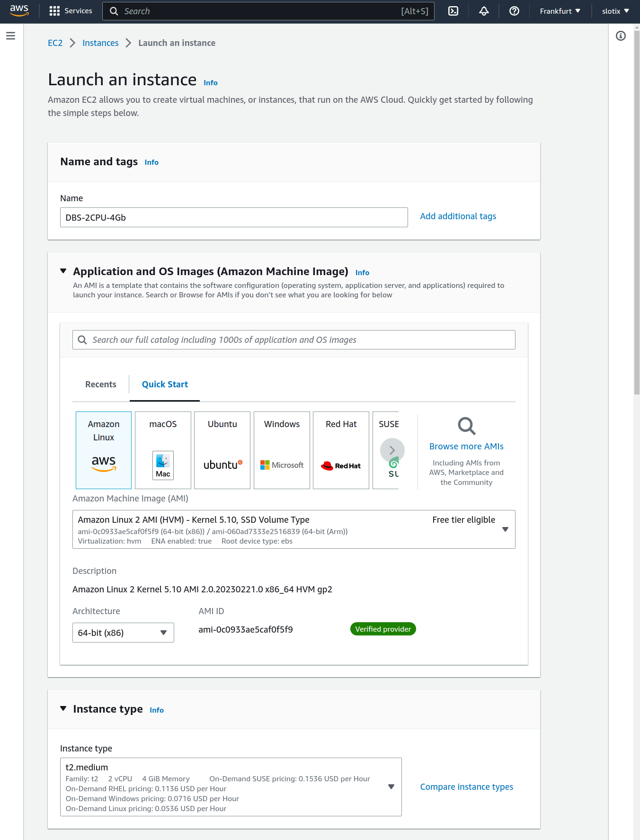Click the Browse more AMIs link
The width and height of the screenshot is (640, 840).
(466, 447)
